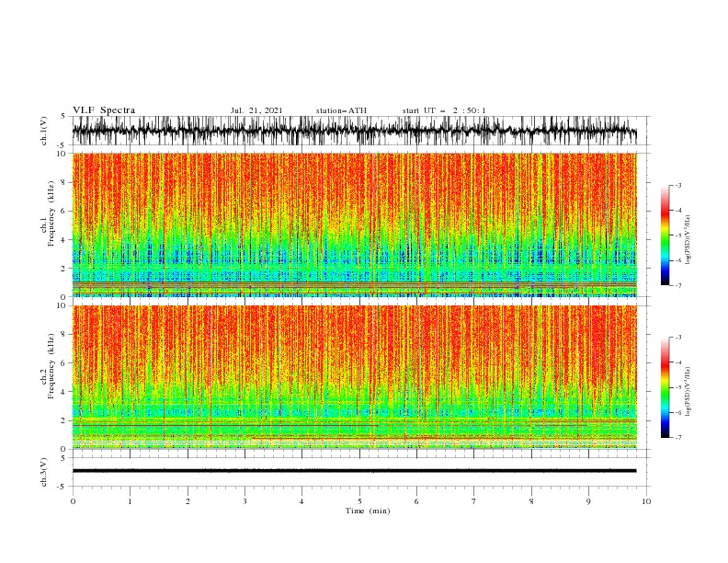
Task: Click the ch.2 colorbar 'log(PSD)(V²/Hz)' label
Action: click(x=688, y=391)
